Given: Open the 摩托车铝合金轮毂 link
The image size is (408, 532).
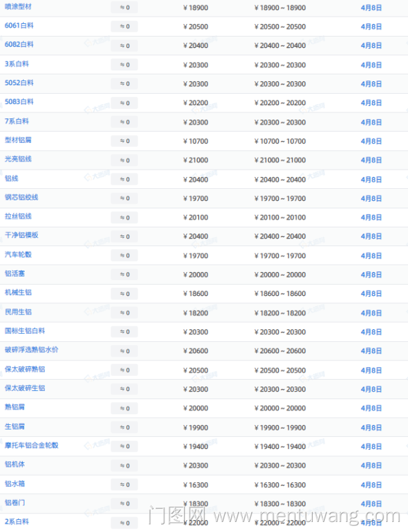Looking at the screenshot, I should [x=31, y=446].
